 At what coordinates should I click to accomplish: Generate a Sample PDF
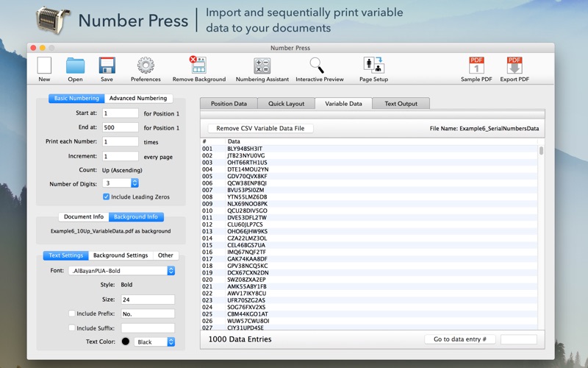[x=476, y=69]
